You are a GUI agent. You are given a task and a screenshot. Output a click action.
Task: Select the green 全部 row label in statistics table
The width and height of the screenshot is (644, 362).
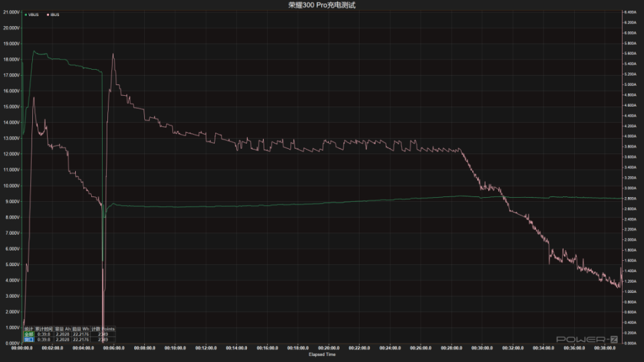(x=29, y=334)
